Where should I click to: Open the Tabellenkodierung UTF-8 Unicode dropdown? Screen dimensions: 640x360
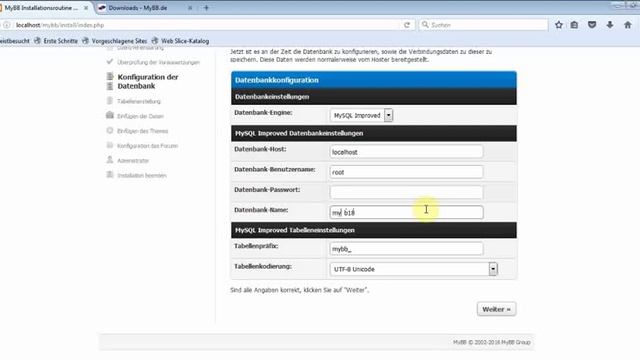tap(413, 269)
